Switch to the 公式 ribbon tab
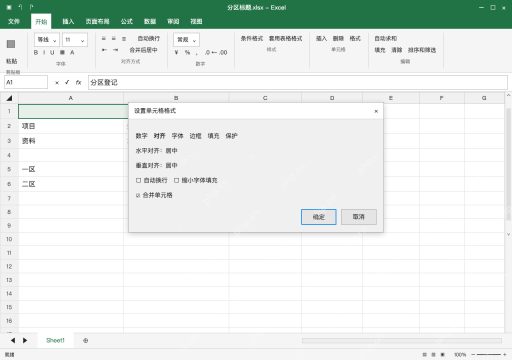 [127, 22]
